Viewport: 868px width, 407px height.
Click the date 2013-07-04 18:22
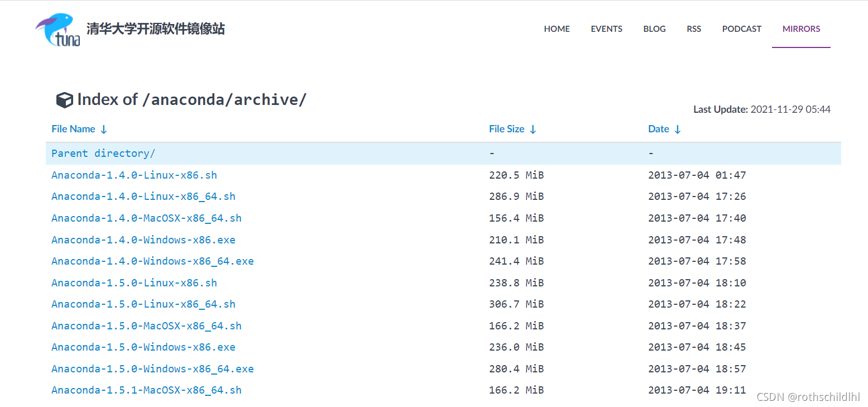point(697,304)
